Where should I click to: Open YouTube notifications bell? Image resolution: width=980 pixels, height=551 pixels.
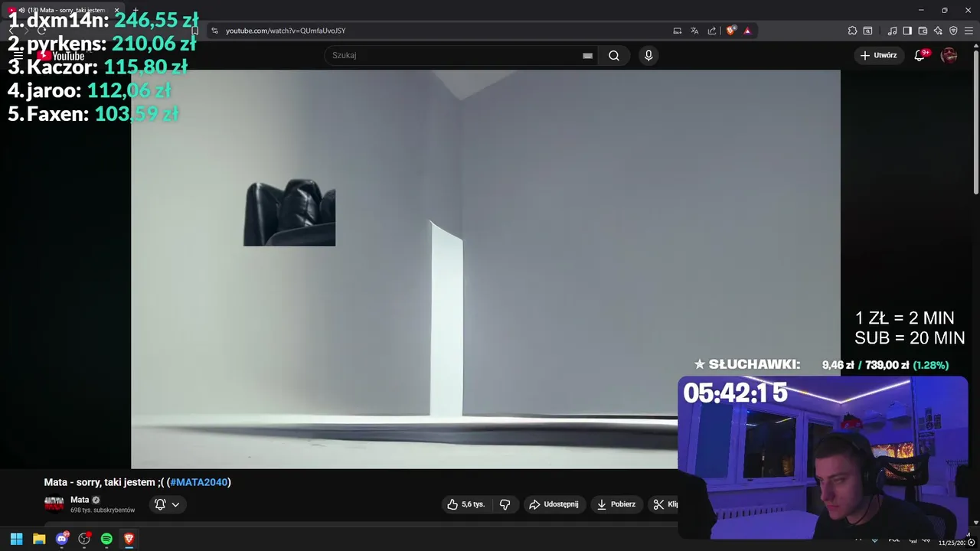tap(920, 55)
